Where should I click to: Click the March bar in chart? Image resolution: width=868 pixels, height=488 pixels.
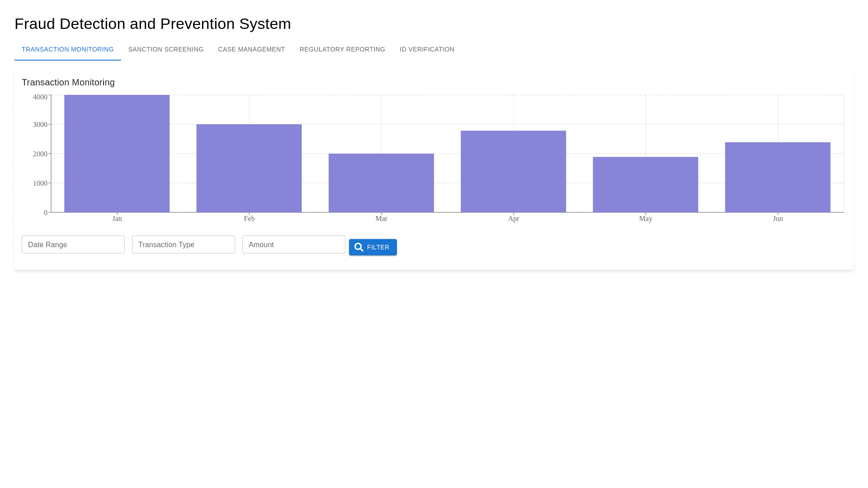click(x=381, y=183)
